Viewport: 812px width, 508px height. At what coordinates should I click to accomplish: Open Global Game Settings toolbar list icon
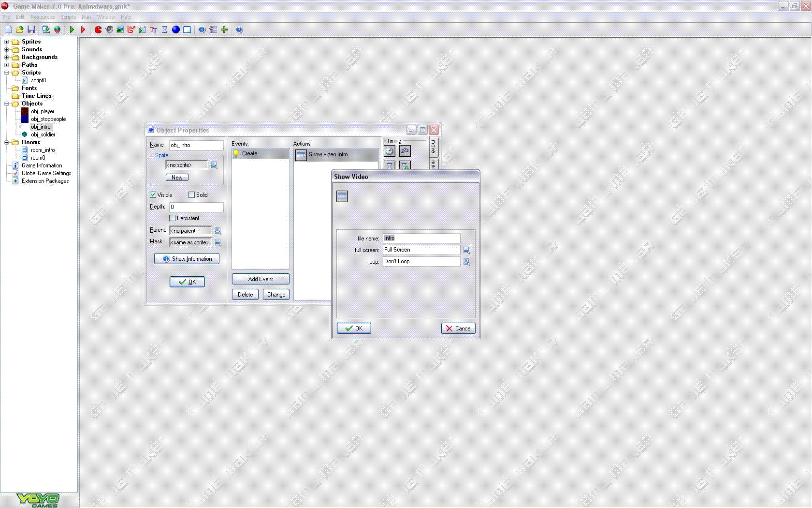[x=213, y=30]
